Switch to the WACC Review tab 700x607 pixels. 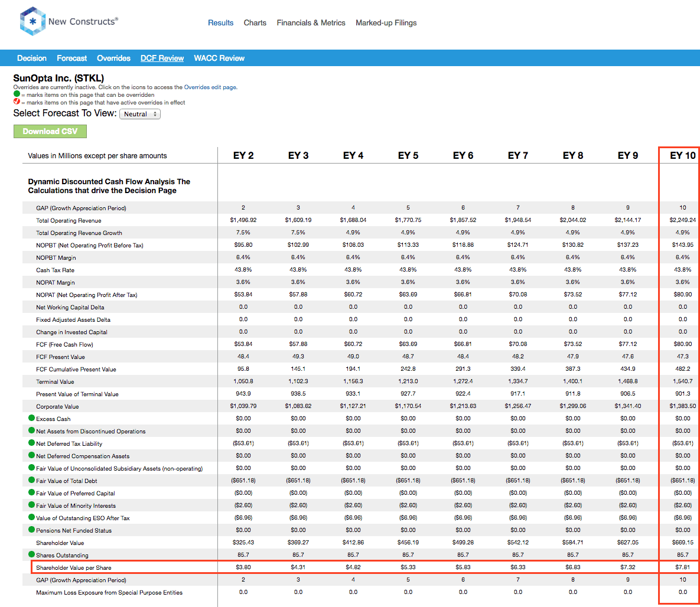[x=219, y=58]
